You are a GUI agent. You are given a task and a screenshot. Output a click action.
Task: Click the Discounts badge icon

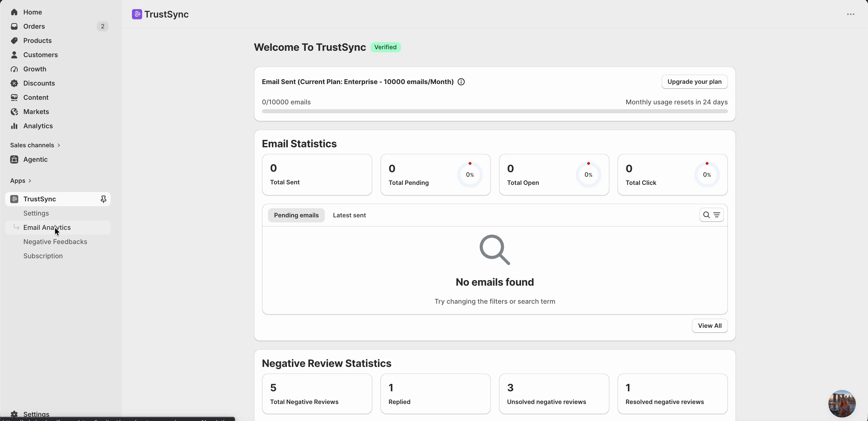tap(14, 83)
